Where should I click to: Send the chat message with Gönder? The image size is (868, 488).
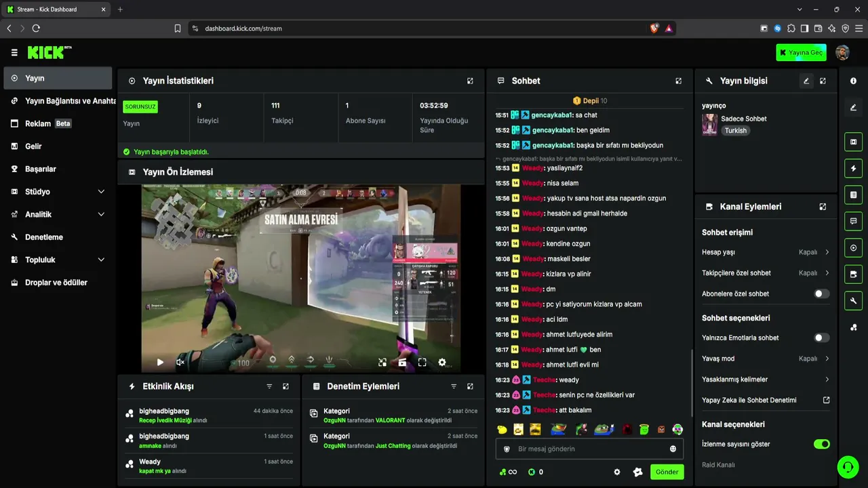tap(667, 472)
